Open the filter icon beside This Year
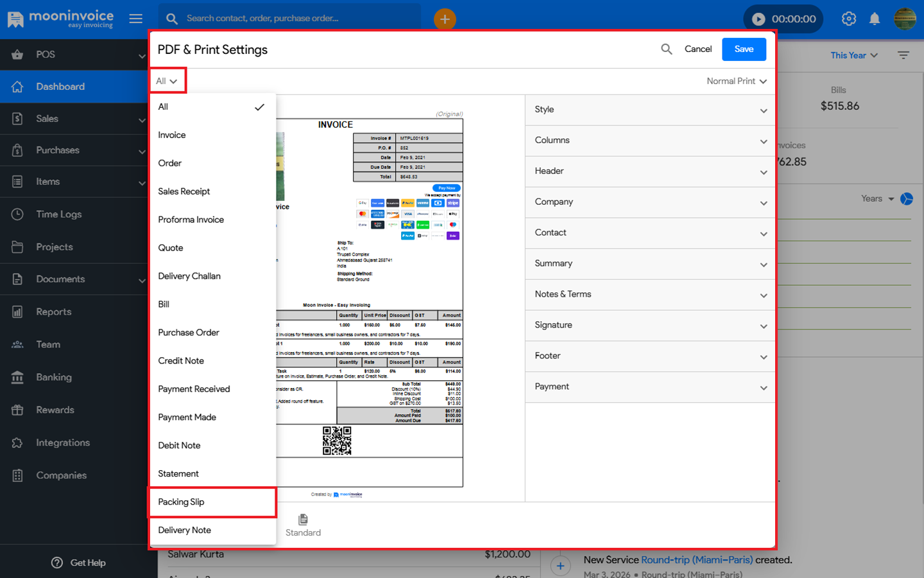The width and height of the screenshot is (924, 578). point(903,55)
